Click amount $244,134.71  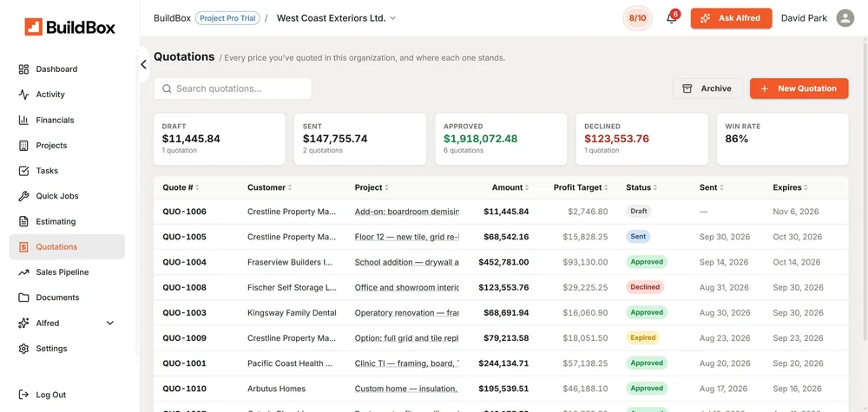click(x=503, y=363)
